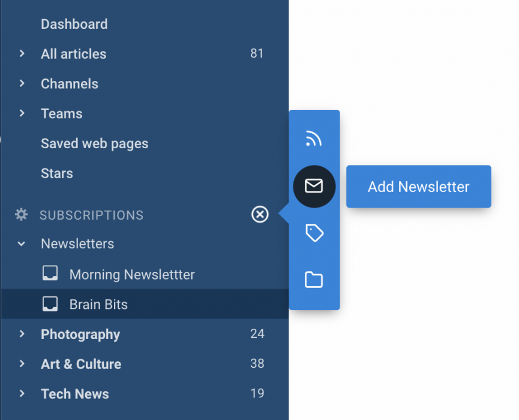Click the icon next to Brain Bits
519x420 pixels.
tap(50, 304)
